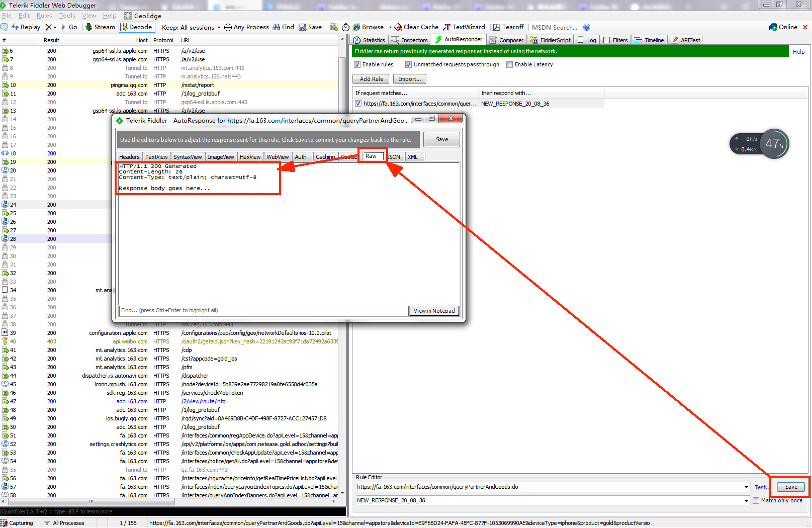Click the camera screenshot toolbar icon
This screenshot has height=528, width=812.
[x=333, y=27]
